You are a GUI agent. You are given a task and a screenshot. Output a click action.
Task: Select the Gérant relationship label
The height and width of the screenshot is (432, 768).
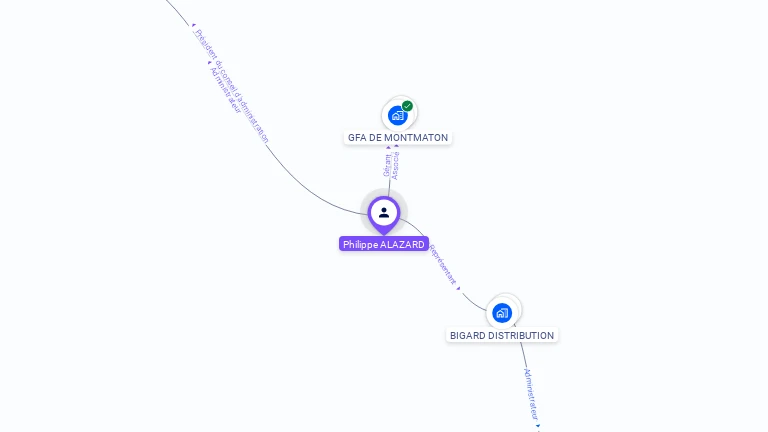pos(387,166)
